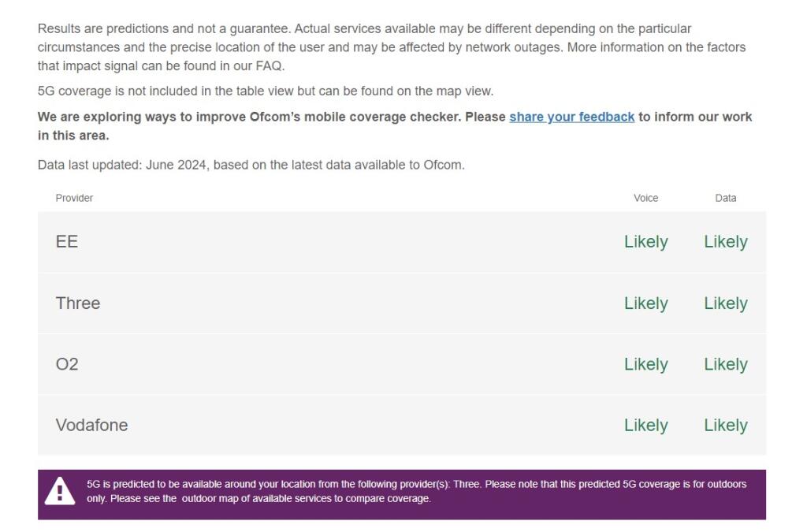Click Three's Data coverage status

point(725,303)
